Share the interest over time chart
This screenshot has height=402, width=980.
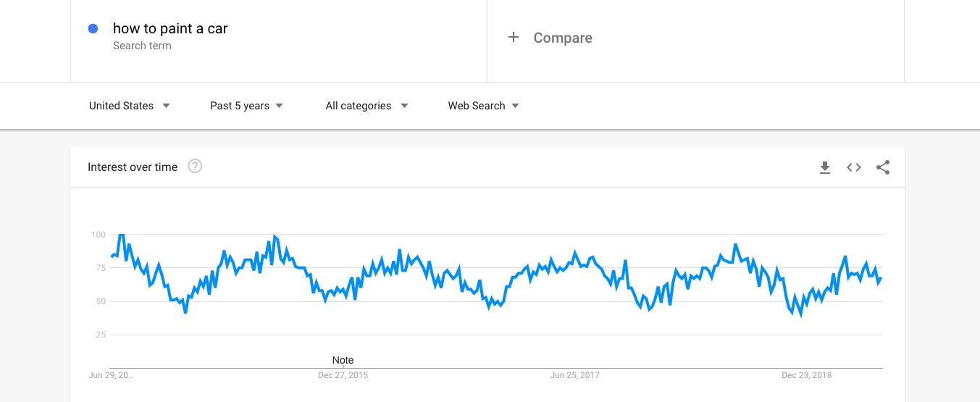click(x=883, y=167)
